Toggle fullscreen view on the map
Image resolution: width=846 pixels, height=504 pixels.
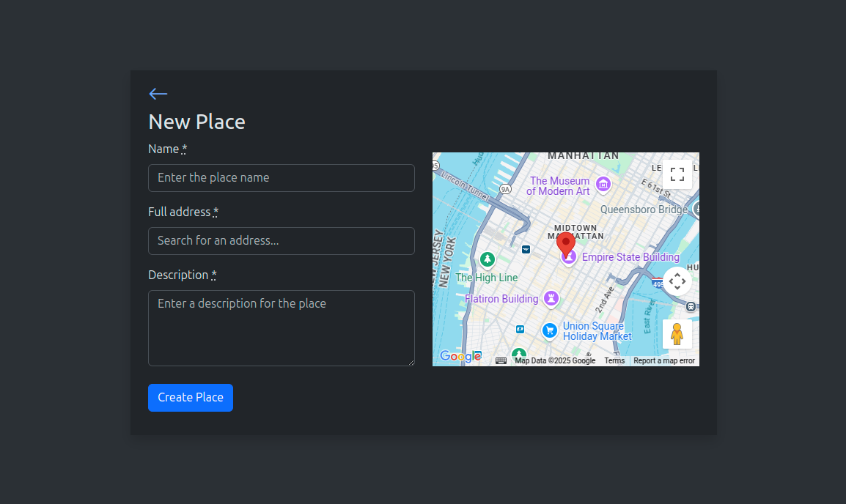click(677, 174)
